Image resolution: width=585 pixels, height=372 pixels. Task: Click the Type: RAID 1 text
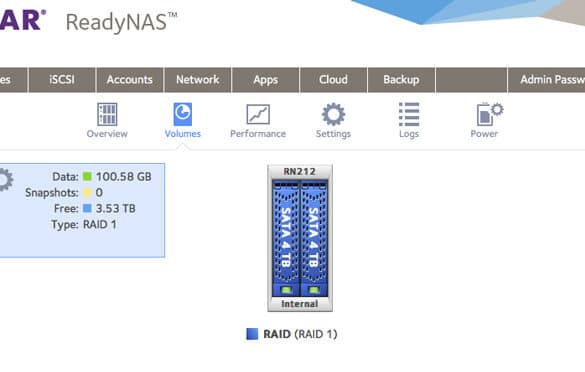click(x=84, y=225)
